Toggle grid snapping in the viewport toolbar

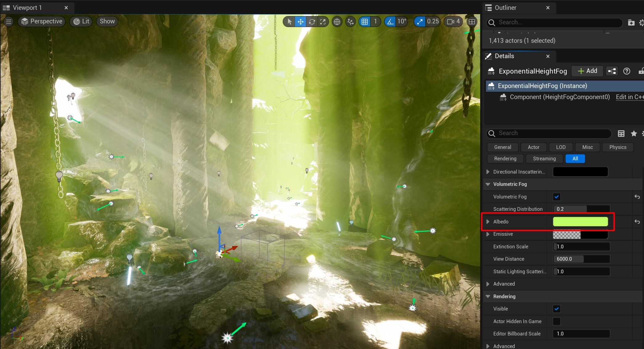coord(364,22)
